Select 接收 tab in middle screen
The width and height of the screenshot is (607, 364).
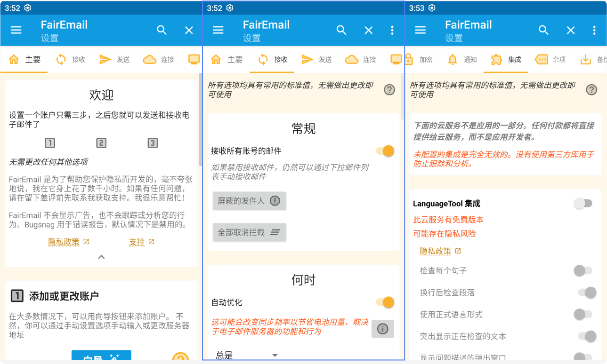pos(273,60)
